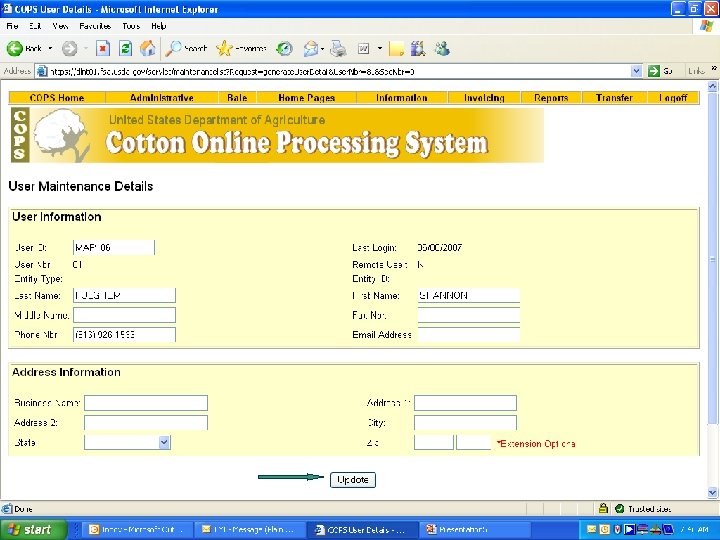The height and width of the screenshot is (540, 720).
Task: Click into the Business Name field
Action: [146, 403]
